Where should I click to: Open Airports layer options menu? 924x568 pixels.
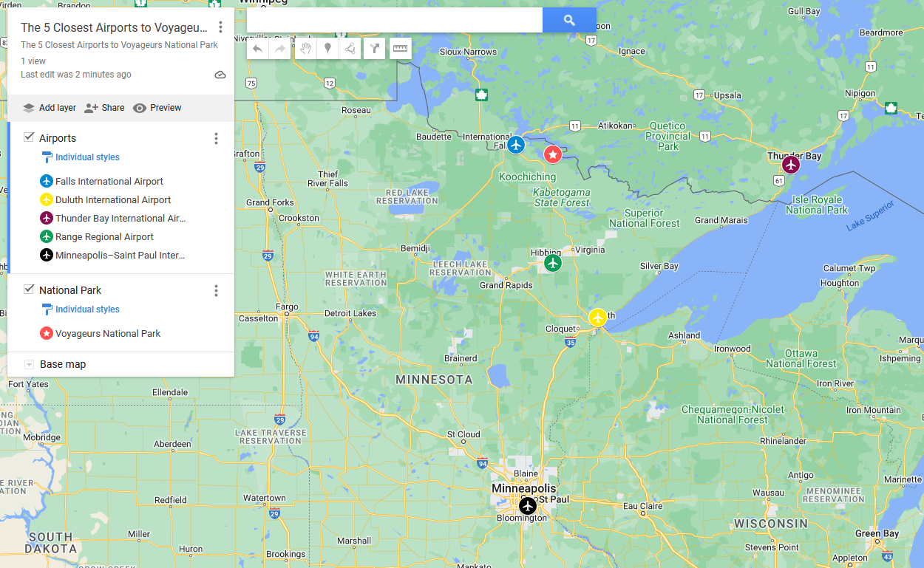(216, 138)
